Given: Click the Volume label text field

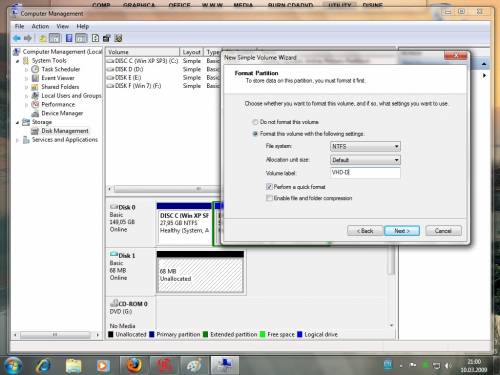Looking at the screenshot, I should pyautogui.click(x=365, y=173).
